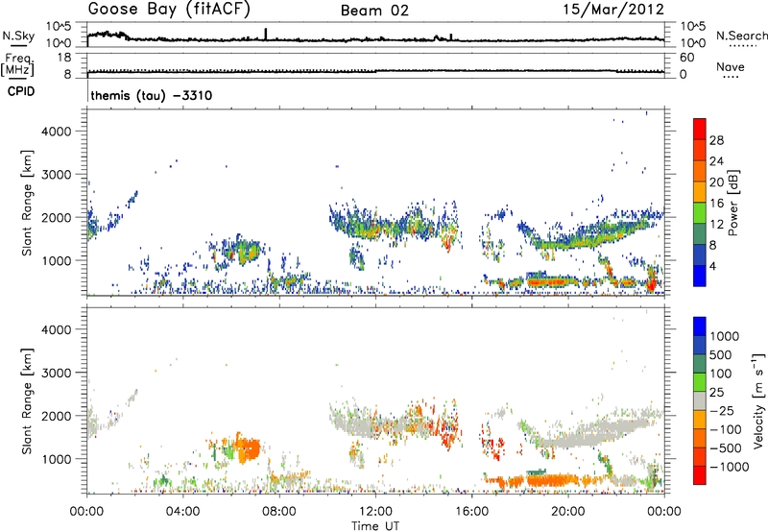Click the 'Goose Bay (fitACF)' plot title

(169, 10)
